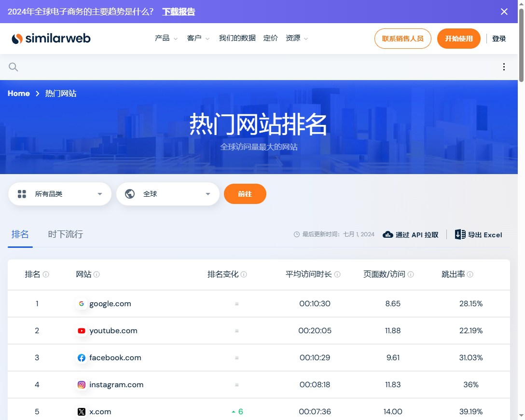Click the orange 开始使用 button
Viewport: 525px width, 420px height.
coord(459,39)
